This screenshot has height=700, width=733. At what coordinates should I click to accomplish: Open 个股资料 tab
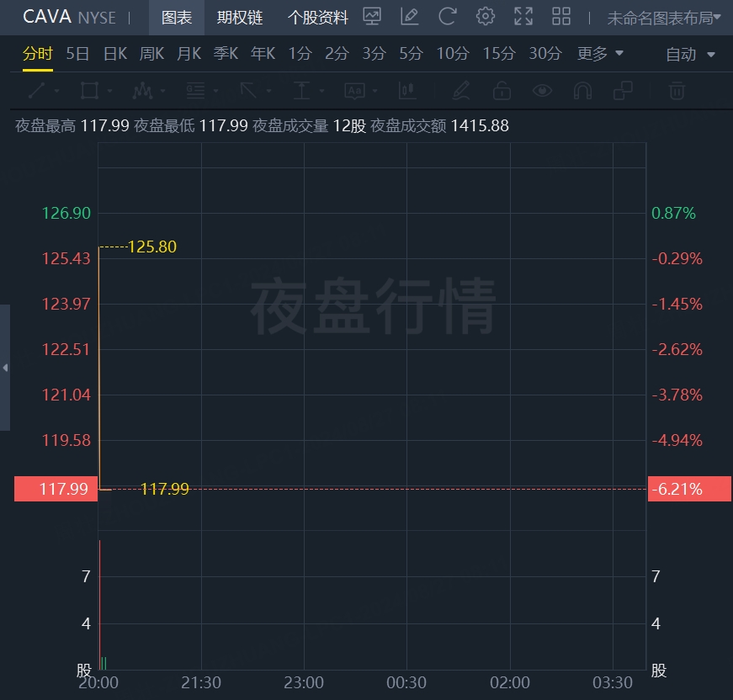[318, 18]
